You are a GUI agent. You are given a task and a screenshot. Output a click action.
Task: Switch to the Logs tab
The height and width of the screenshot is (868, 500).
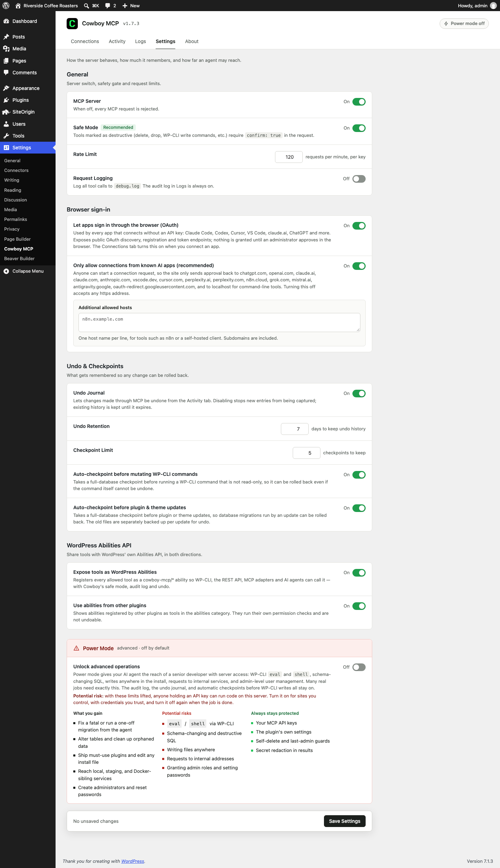[140, 41]
